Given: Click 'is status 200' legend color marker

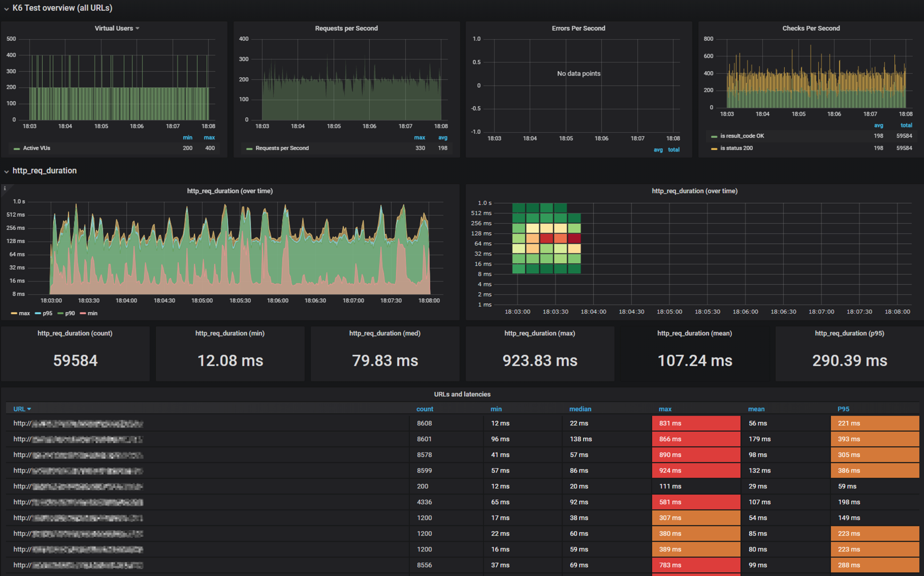Looking at the screenshot, I should [714, 148].
